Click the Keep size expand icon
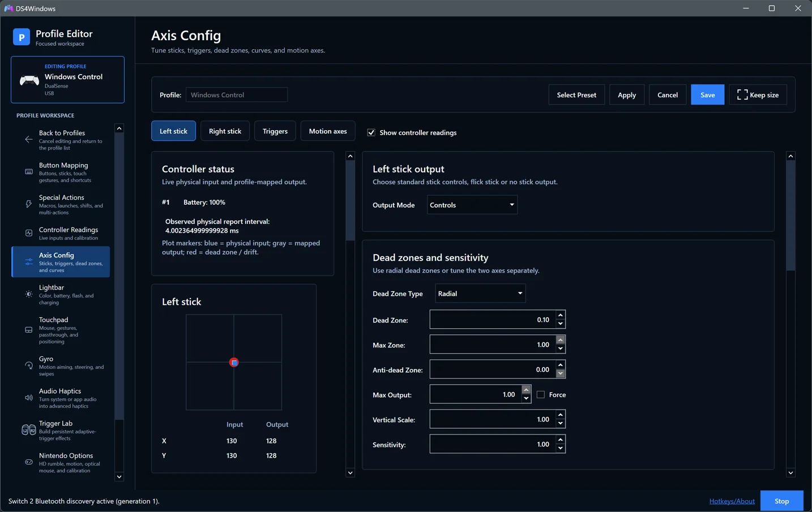The width and height of the screenshot is (812, 512). tap(742, 95)
